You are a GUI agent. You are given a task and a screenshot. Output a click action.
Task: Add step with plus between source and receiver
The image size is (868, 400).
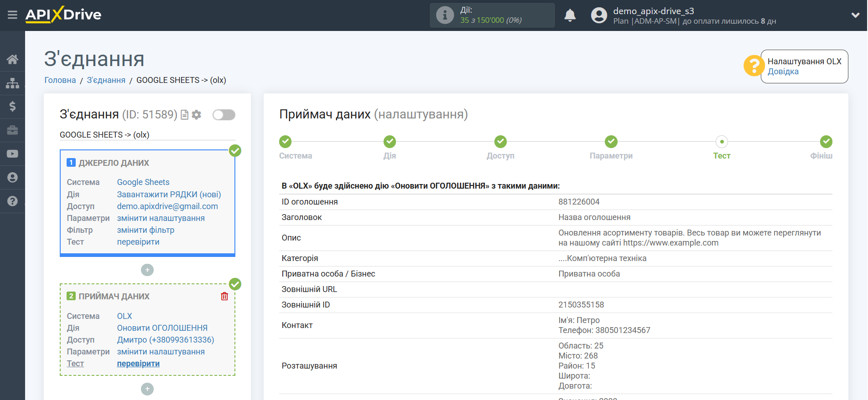point(147,270)
